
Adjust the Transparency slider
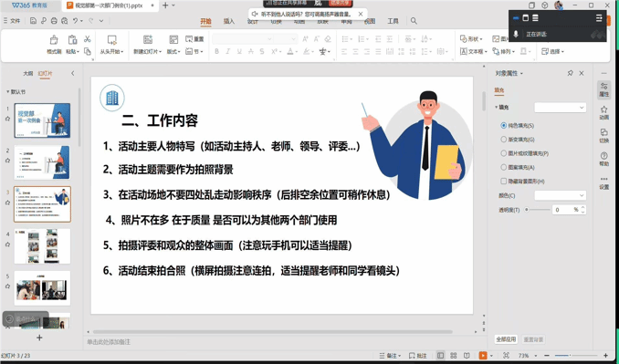[x=538, y=210]
